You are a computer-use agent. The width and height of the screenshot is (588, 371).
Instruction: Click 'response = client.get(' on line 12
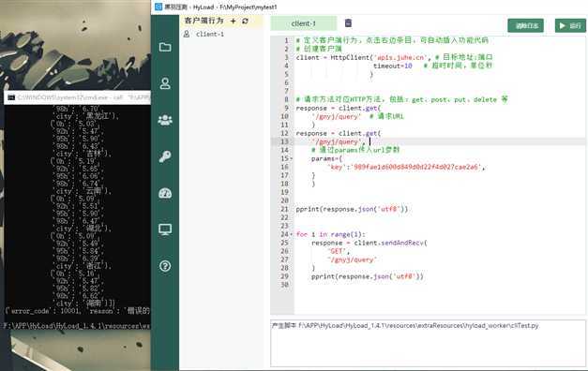click(x=338, y=133)
